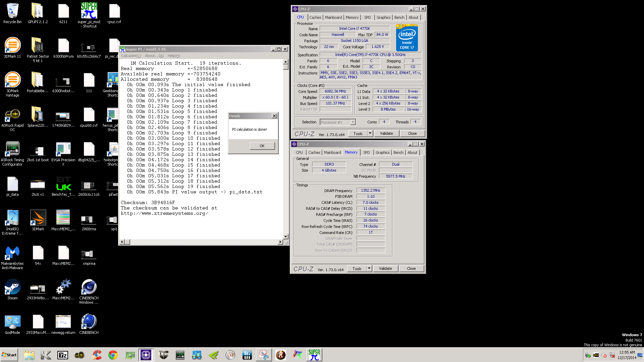
Task: Click Super PI vertical scrollbar down arrow
Action: click(x=285, y=237)
